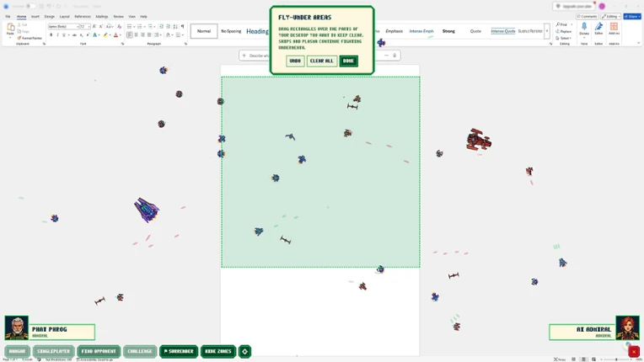This screenshot has width=644, height=362.
Task: Toggle Subscript formatting
Action: (x=81, y=35)
